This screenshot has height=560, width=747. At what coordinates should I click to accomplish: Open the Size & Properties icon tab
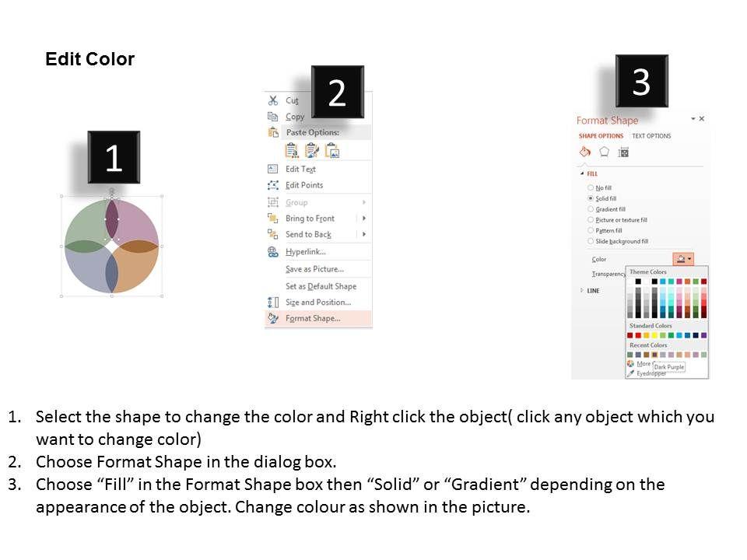click(x=622, y=152)
